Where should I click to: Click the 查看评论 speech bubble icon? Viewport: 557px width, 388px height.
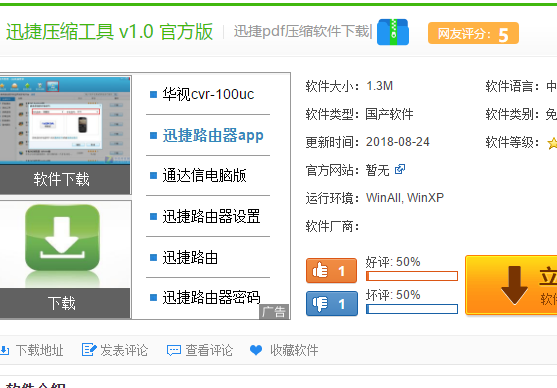click(174, 351)
